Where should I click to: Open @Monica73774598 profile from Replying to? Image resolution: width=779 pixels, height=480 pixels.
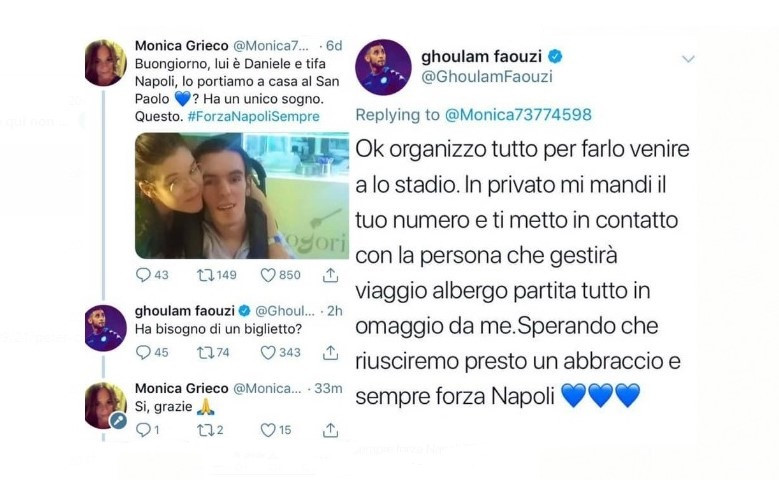(x=518, y=115)
